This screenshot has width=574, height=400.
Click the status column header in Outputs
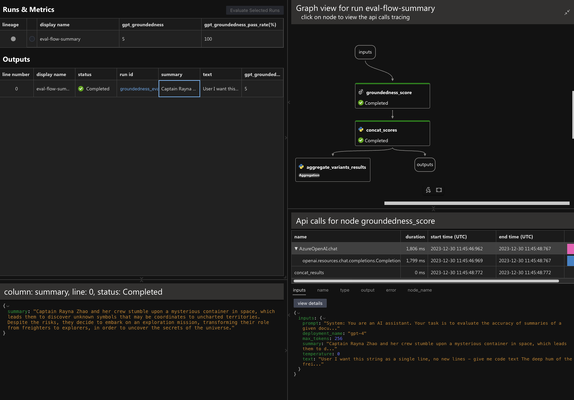(x=96, y=74)
